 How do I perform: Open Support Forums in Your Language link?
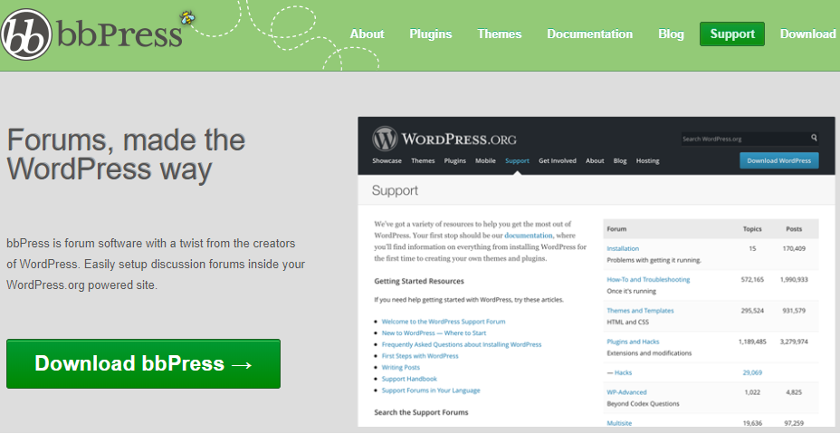pyautogui.click(x=431, y=391)
